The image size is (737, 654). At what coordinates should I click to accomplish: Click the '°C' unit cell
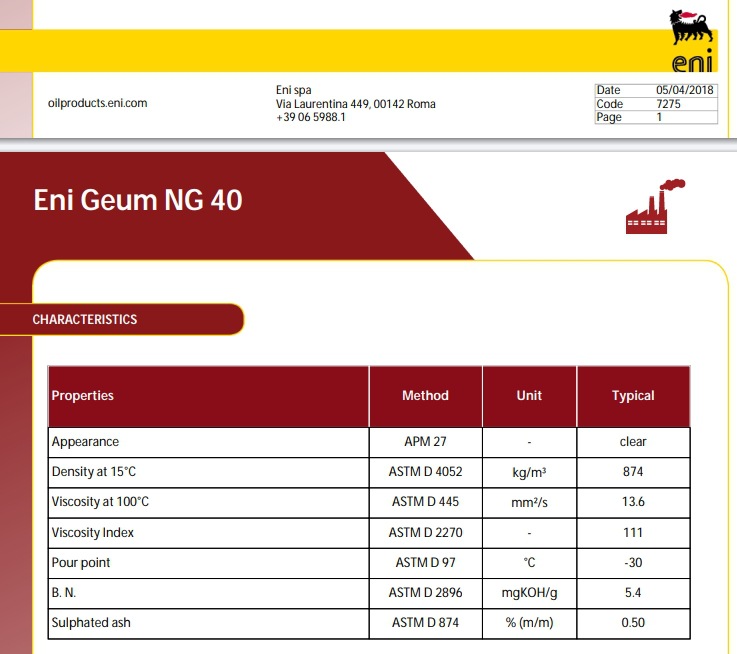(x=529, y=563)
